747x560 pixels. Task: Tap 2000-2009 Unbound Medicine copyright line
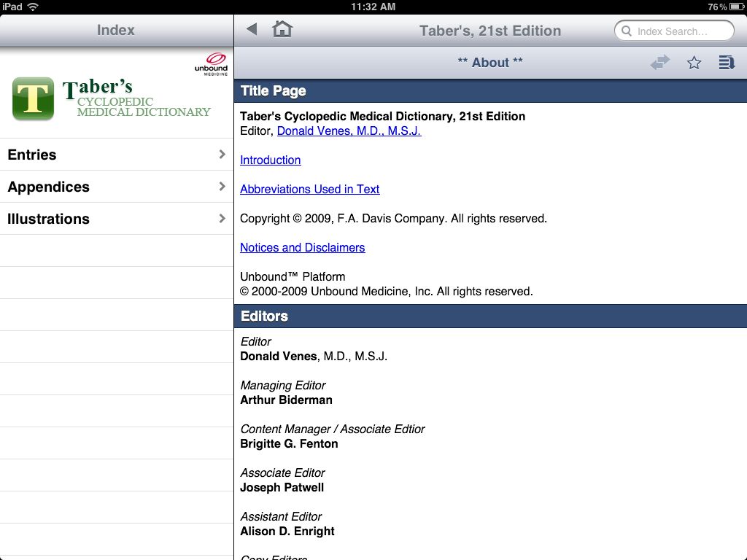coord(387,292)
